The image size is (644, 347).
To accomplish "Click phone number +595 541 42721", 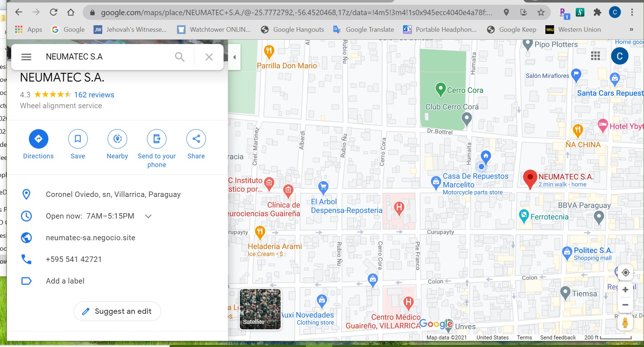I will click(x=74, y=259).
